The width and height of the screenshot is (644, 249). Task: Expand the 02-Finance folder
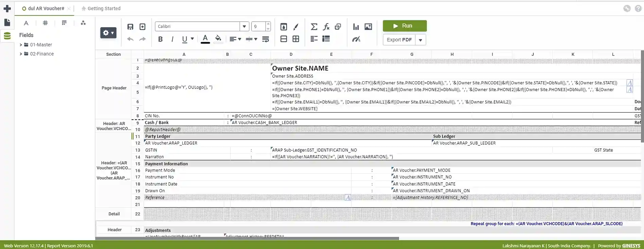(21, 54)
